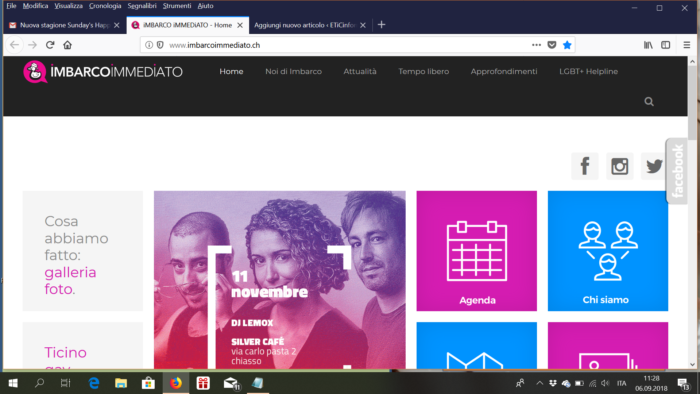Open the Segnalibri menu

pyautogui.click(x=142, y=6)
